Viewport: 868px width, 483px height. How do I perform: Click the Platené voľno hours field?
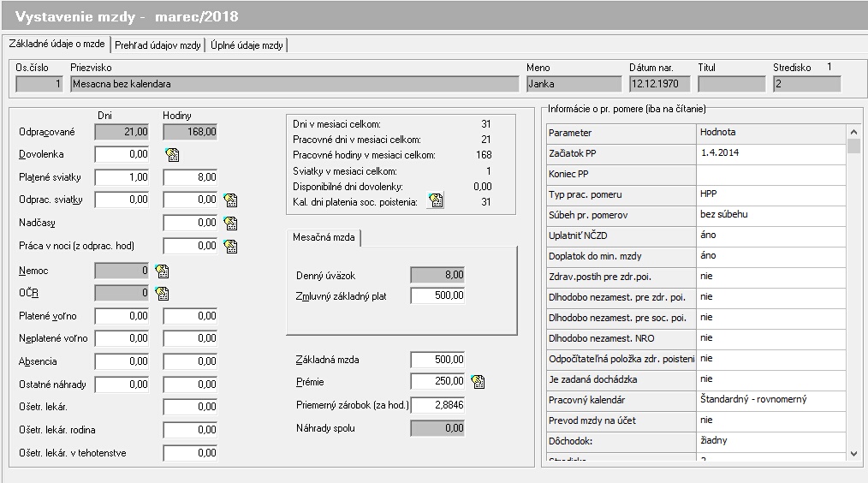tap(190, 316)
